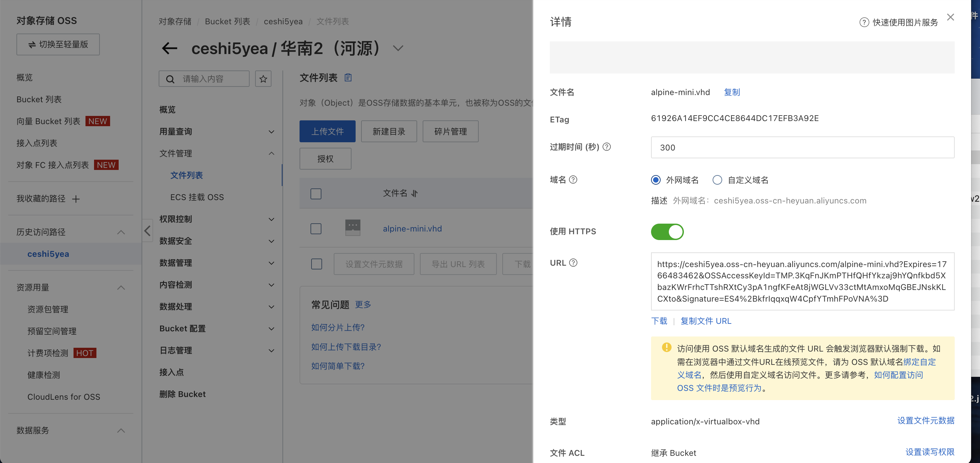Click the help icon next to URL
Screen dimensions: 980x463
573,263
